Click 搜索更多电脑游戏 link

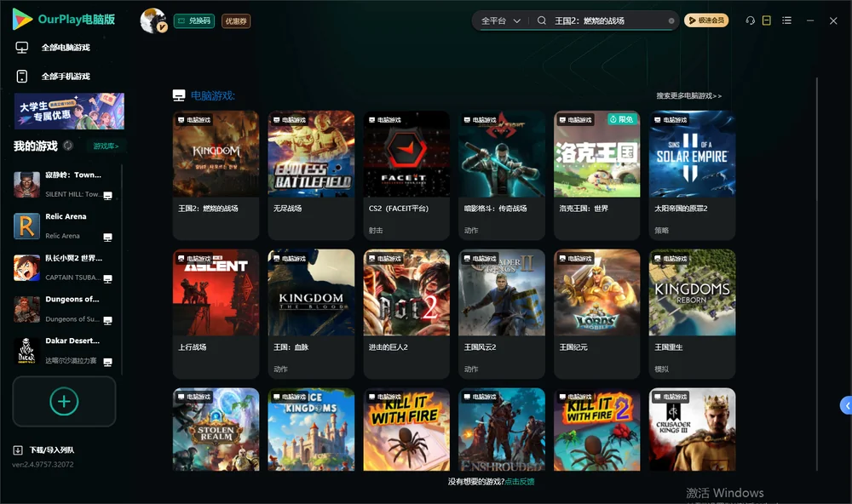(688, 96)
